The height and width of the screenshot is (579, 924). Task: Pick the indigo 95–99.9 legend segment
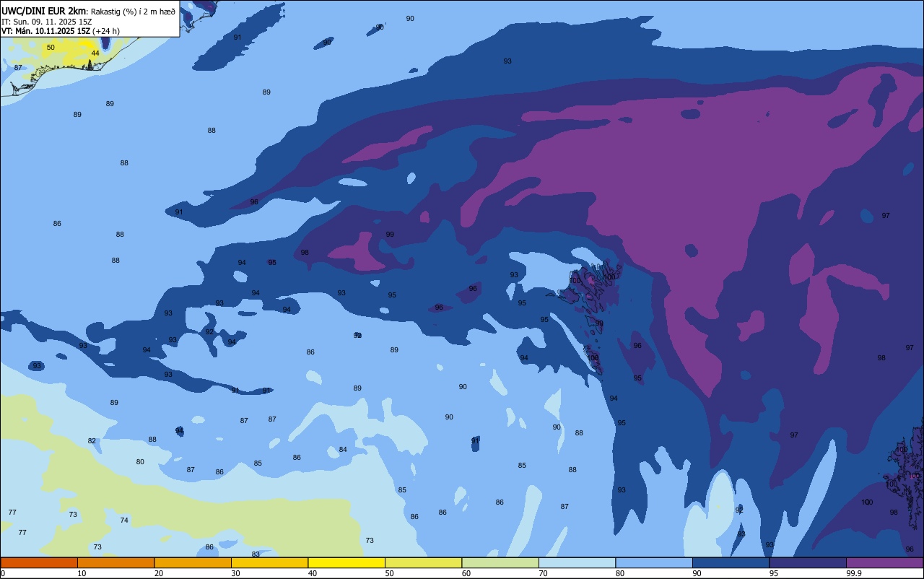click(x=808, y=563)
